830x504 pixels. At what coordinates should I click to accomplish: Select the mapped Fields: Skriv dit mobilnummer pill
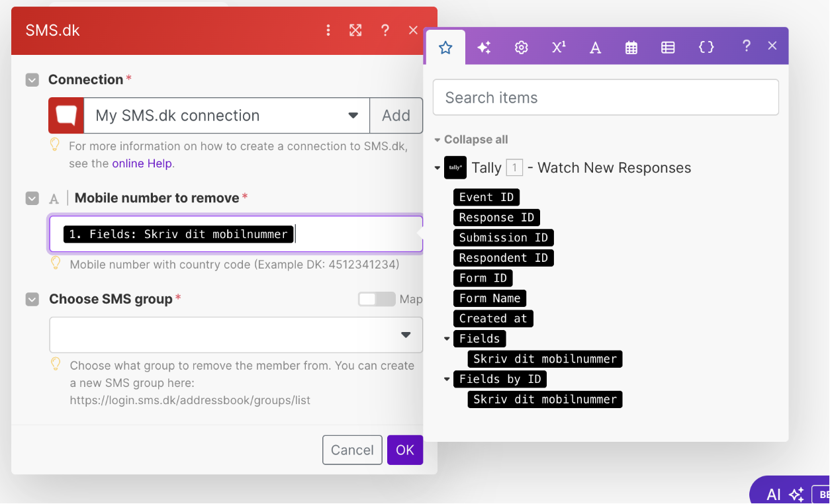179,234
